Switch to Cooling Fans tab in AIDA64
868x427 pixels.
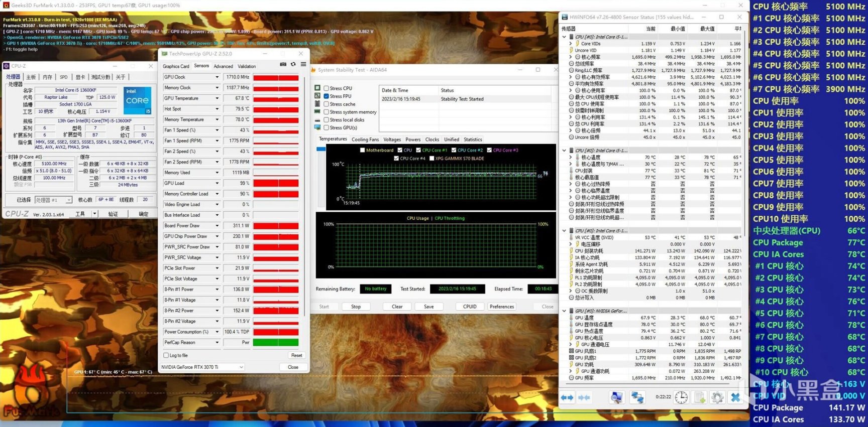coord(365,139)
